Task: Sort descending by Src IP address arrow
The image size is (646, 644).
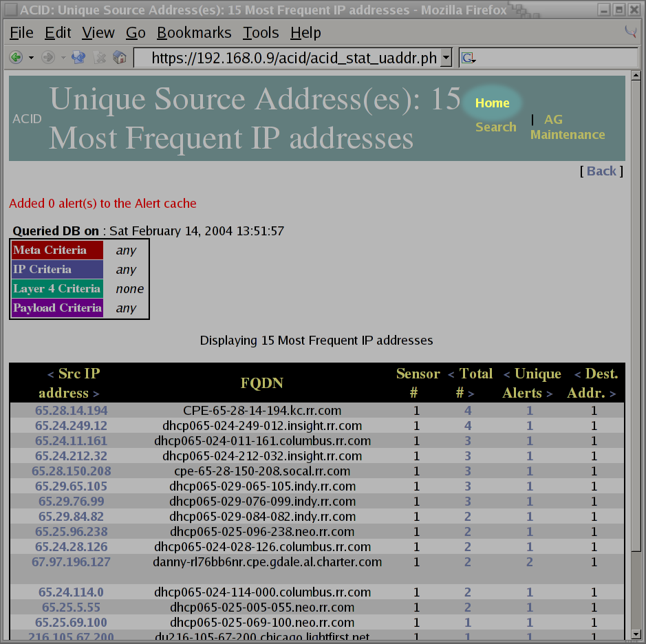Action: 96,394
